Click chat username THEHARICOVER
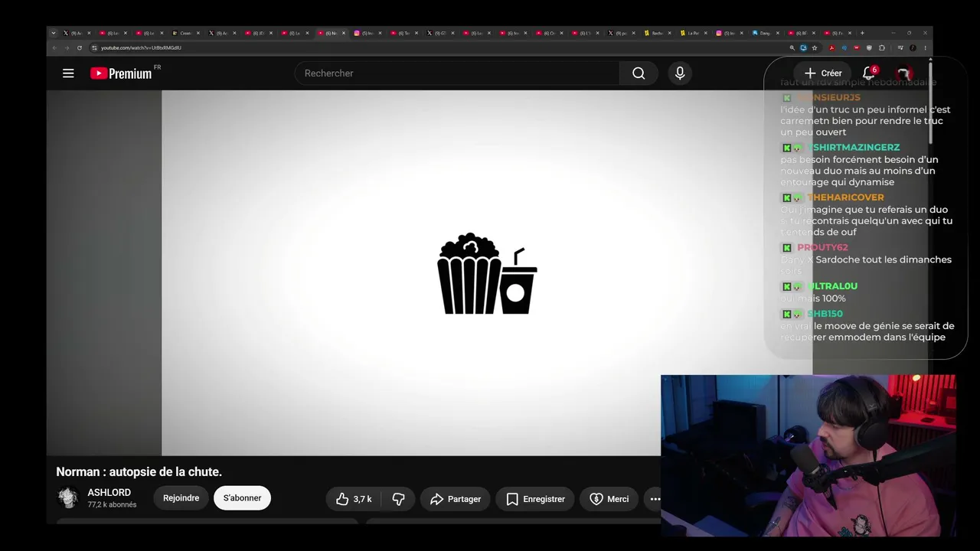Screen dimensions: 980x551 [845, 197]
